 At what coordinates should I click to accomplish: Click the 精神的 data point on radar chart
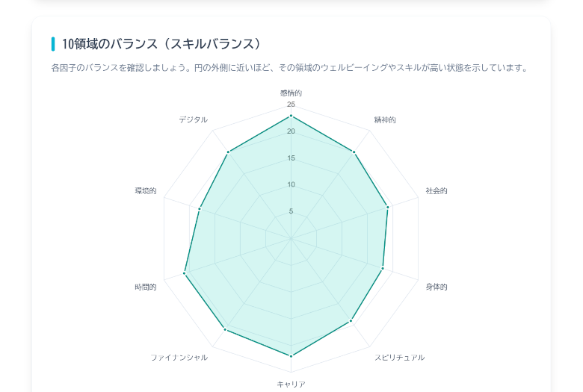[x=354, y=152]
